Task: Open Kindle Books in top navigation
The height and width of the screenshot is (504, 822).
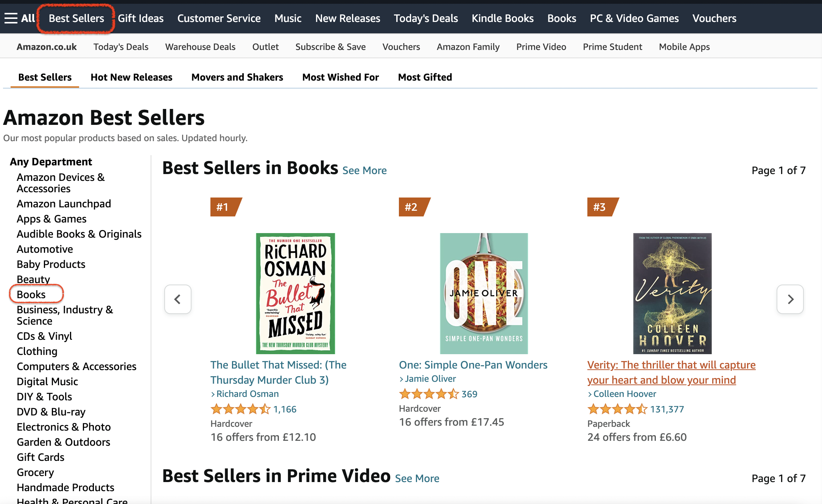Action: coord(502,18)
